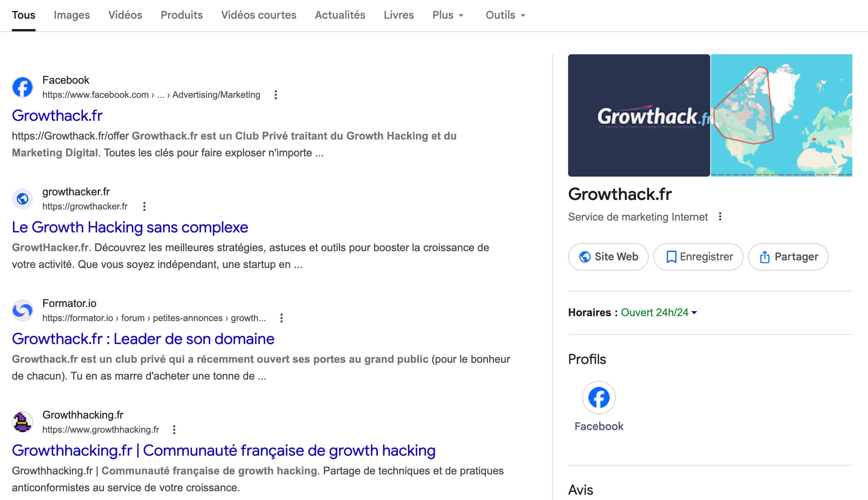Viewport: 868px width, 500px height.
Task: Open Growthack.fr : Leader de son domaine link
Action: click(143, 339)
